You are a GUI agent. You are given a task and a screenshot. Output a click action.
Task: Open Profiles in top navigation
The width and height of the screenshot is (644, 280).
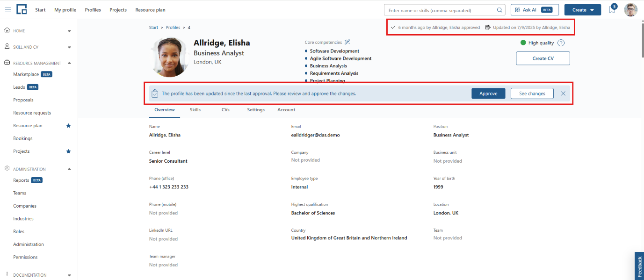tap(93, 10)
